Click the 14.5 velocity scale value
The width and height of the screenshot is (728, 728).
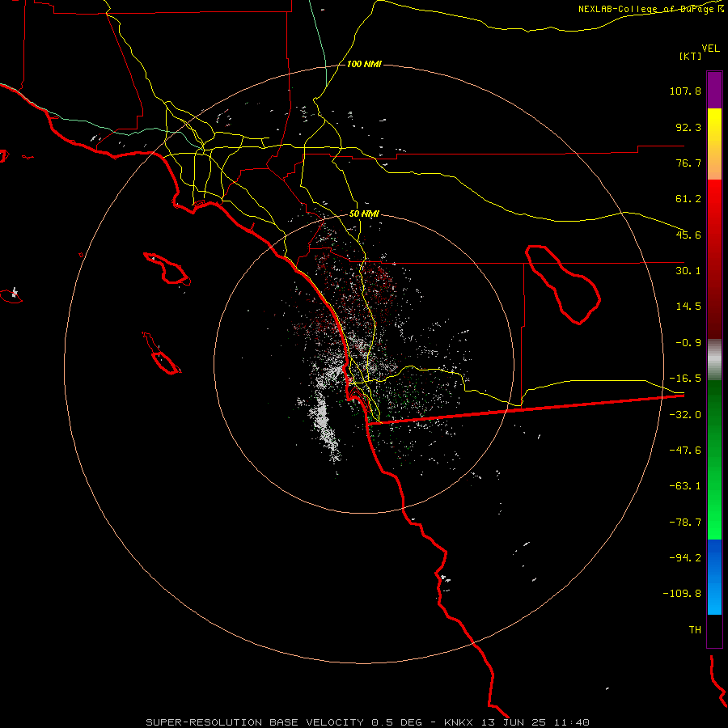688,307
